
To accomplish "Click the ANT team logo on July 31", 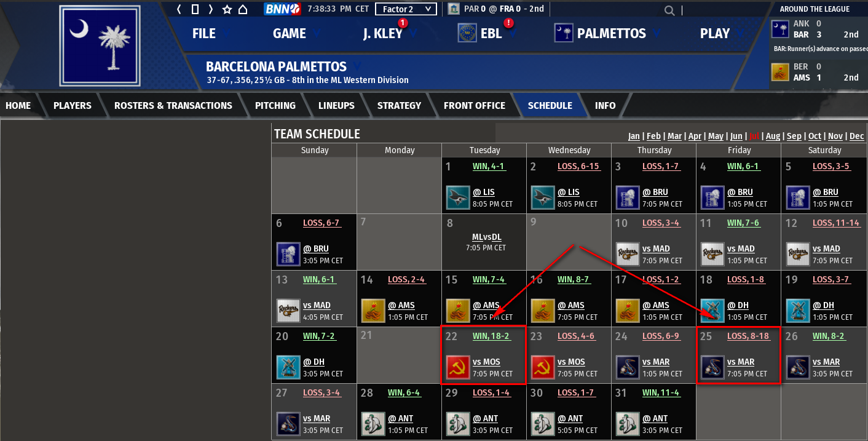I will tap(627, 424).
